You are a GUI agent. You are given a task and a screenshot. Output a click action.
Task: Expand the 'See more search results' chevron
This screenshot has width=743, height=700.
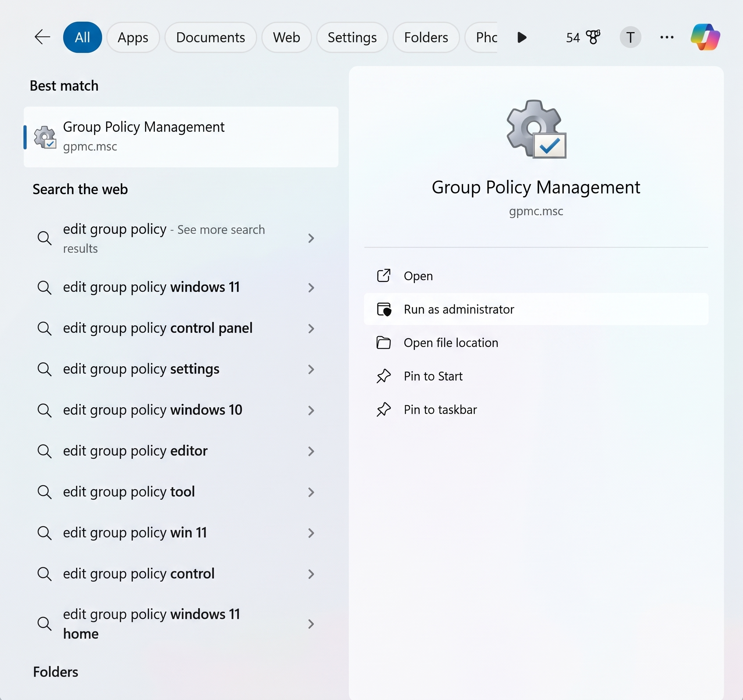(311, 238)
